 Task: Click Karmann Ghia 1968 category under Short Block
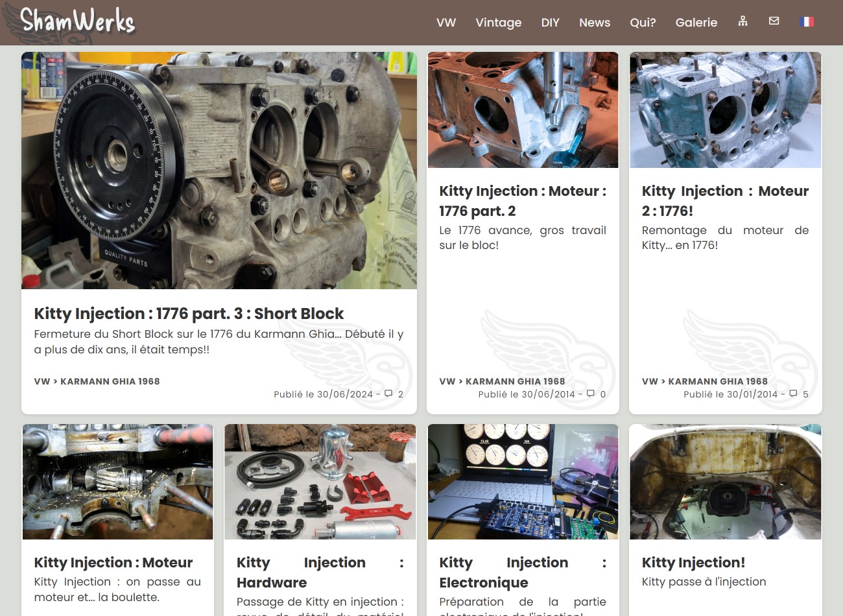(x=110, y=381)
